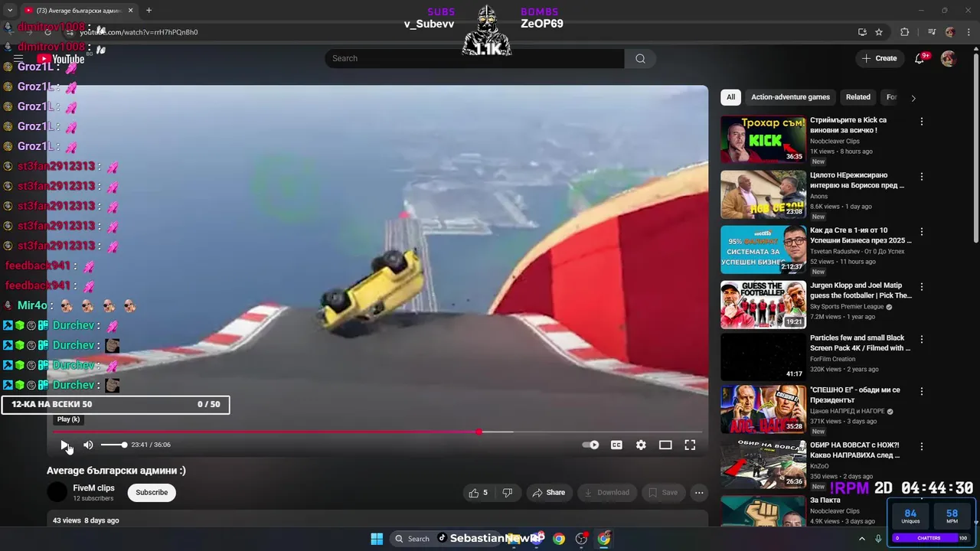
Task: Click the YouTube search magnifier button
Action: pyautogui.click(x=640, y=58)
